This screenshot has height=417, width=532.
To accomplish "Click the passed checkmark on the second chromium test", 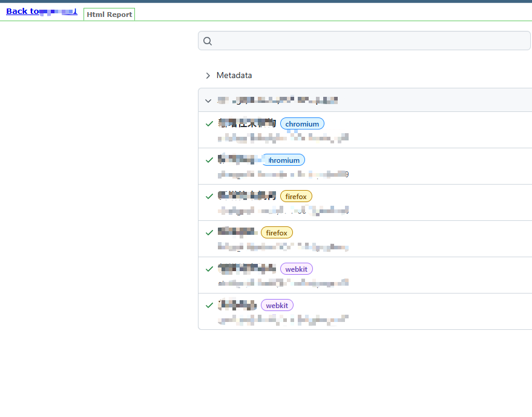I will tap(209, 160).
